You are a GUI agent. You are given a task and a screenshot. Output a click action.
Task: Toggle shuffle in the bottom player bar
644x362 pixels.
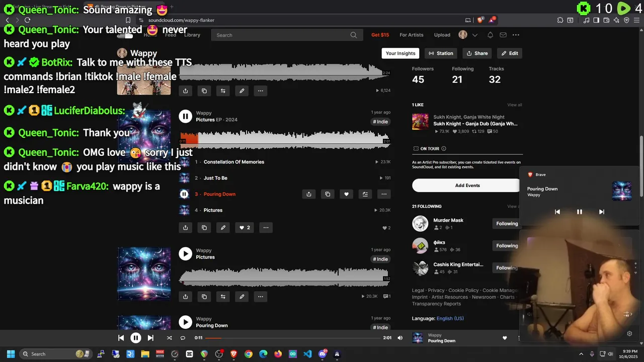tap(169, 338)
